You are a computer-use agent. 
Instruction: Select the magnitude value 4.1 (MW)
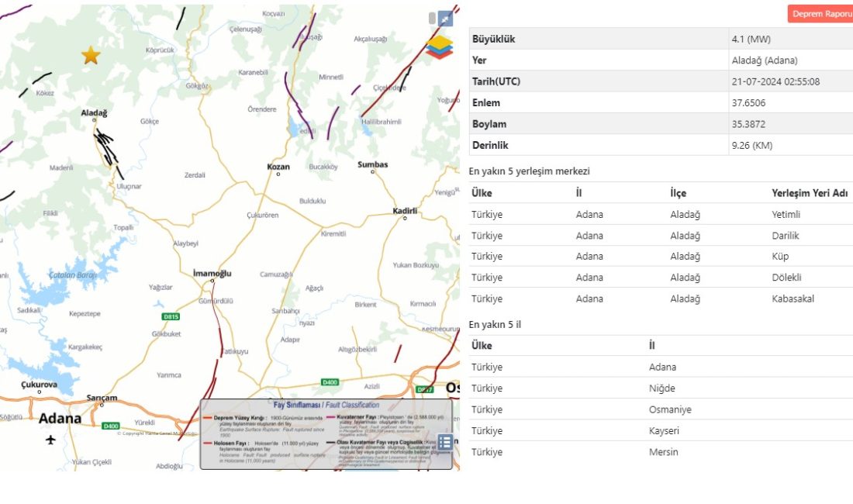751,39
